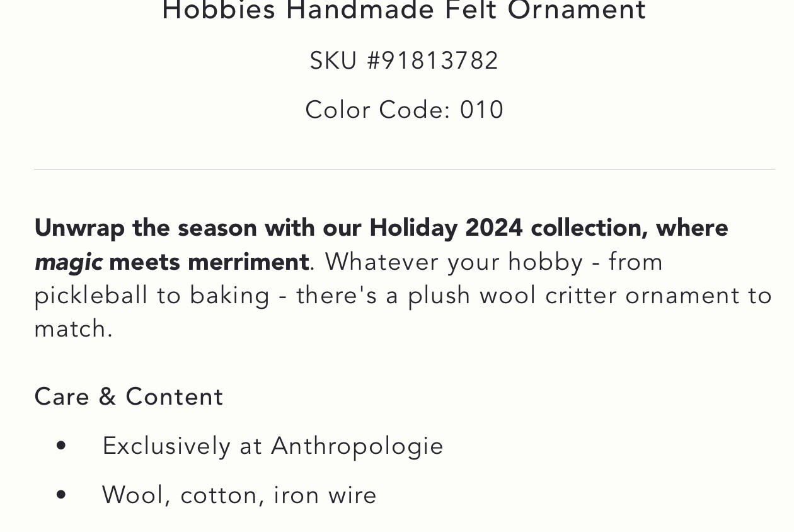Image resolution: width=794 pixels, height=532 pixels.
Task: Select the Holiday 2024 phrase
Action: point(446,228)
